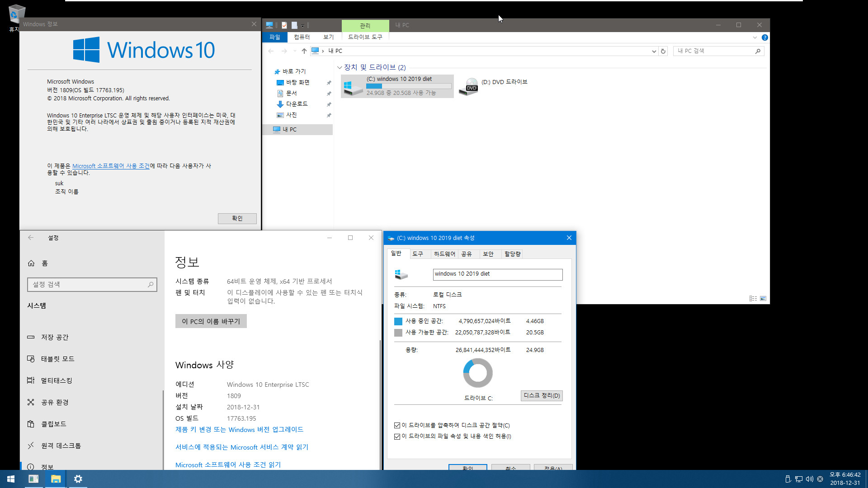This screenshot has height=488, width=868.
Task: Select 바로 가기 in navigation pane
Action: click(294, 71)
